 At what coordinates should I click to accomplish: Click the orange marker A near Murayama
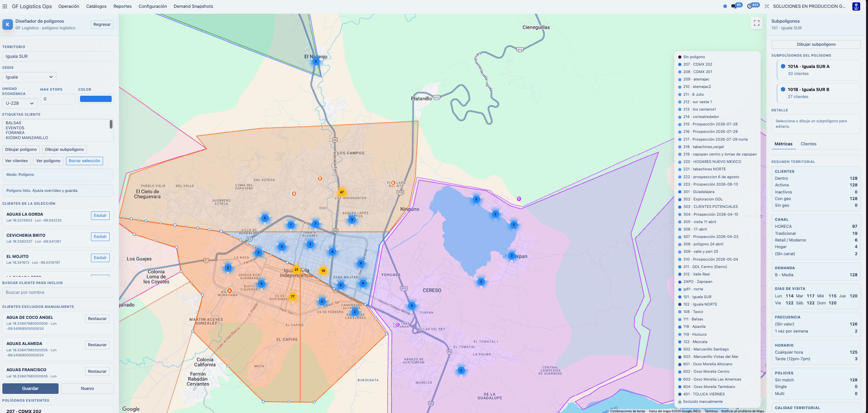coord(230,291)
